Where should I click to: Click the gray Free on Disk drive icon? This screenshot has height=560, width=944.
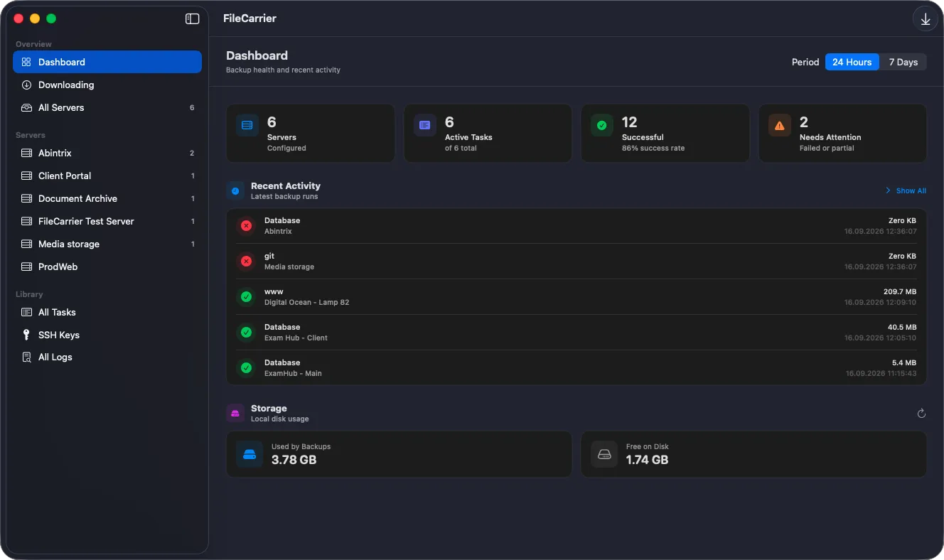coord(604,453)
